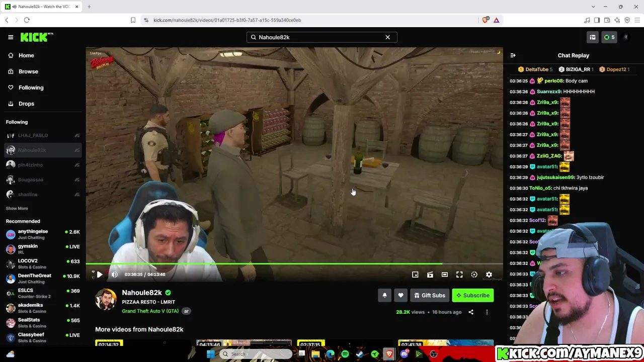This screenshot has height=362, width=644.
Task: Toggle the notification bell for Nahoule82k
Action: [x=384, y=296]
